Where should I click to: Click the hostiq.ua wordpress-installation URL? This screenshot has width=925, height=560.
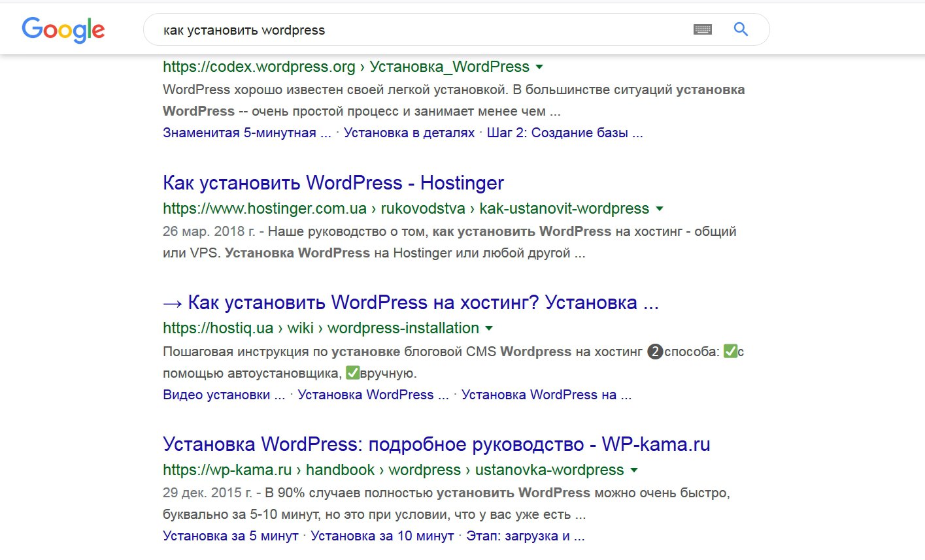321,328
